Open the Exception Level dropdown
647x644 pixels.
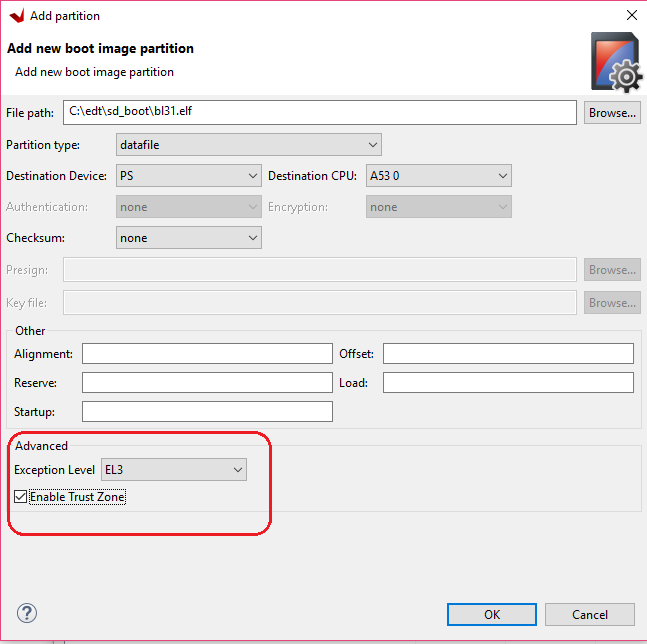click(174, 469)
